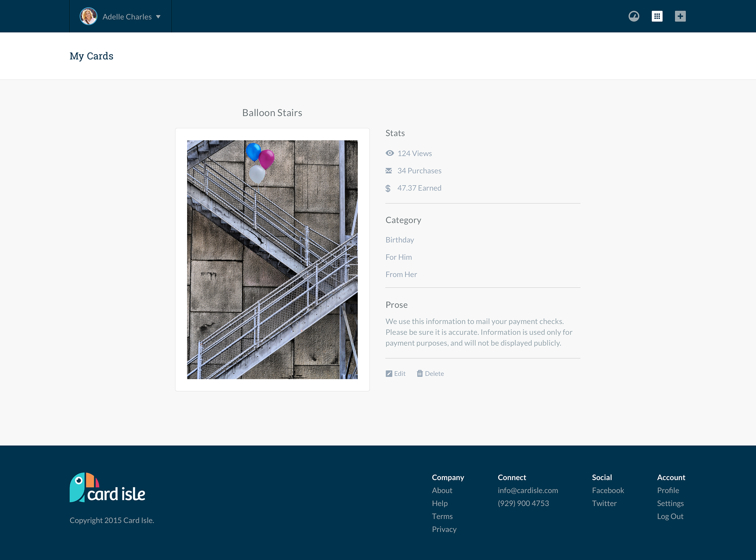
Task: Click the Prose description paragraph
Action: tap(479, 332)
